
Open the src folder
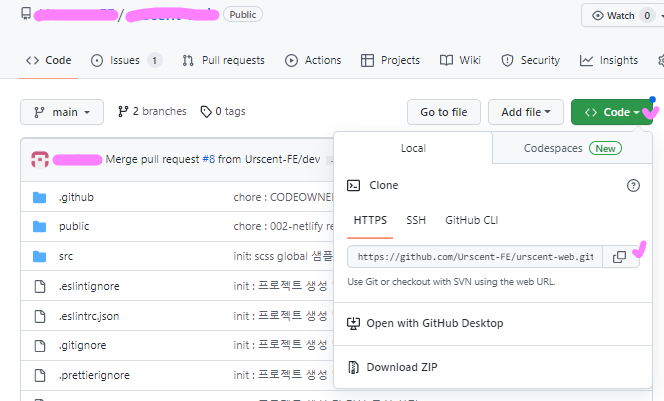point(66,257)
